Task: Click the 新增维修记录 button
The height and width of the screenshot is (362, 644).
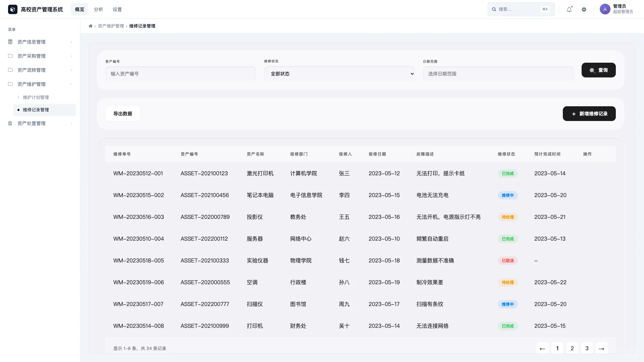Action: (x=589, y=113)
